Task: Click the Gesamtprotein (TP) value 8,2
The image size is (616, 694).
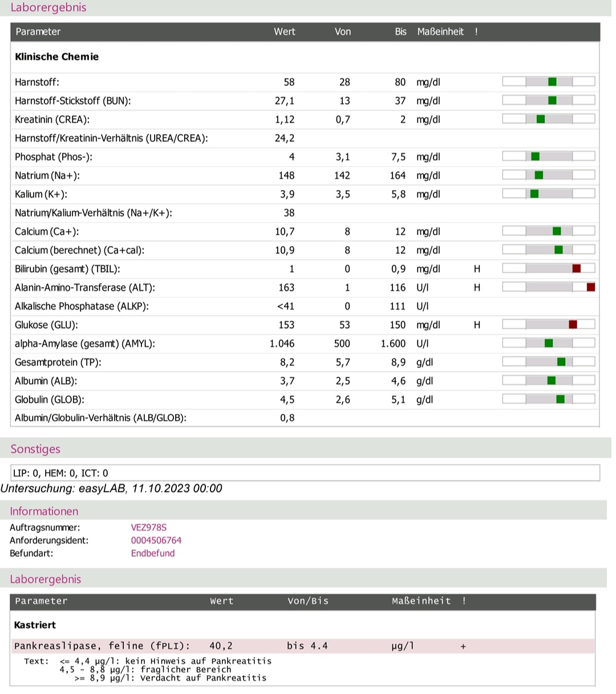Action: (x=287, y=362)
